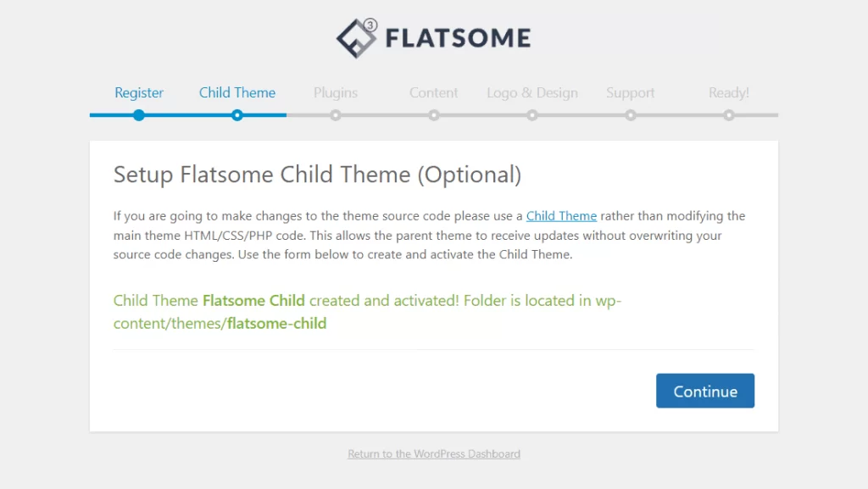This screenshot has height=489, width=868.
Task: Open the Plugins step of the wizard
Action: point(335,93)
